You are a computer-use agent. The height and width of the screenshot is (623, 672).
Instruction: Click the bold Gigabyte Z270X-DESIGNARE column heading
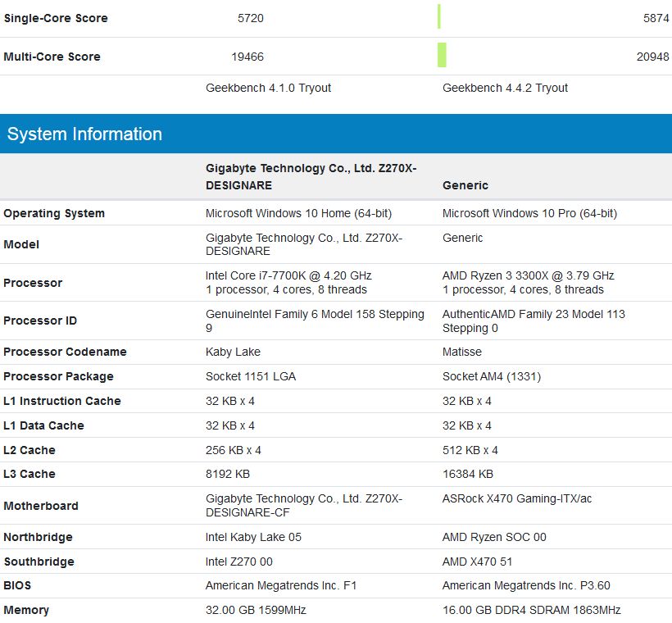311,176
